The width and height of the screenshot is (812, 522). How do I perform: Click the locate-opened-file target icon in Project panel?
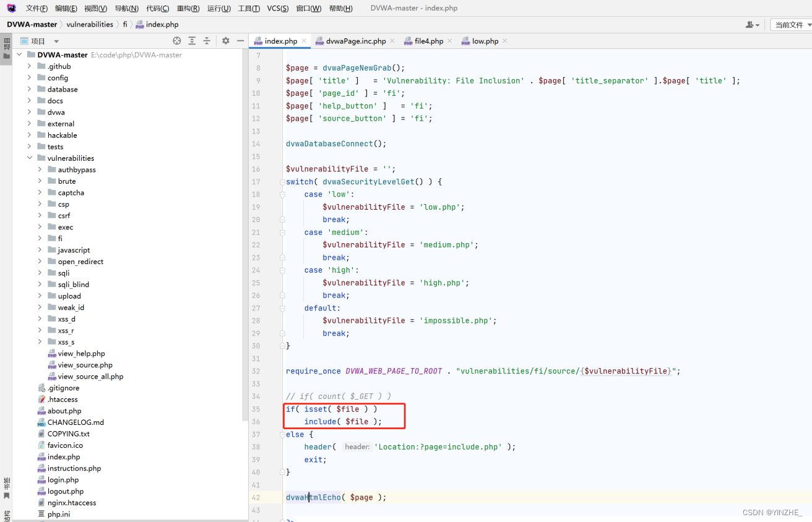click(x=177, y=41)
